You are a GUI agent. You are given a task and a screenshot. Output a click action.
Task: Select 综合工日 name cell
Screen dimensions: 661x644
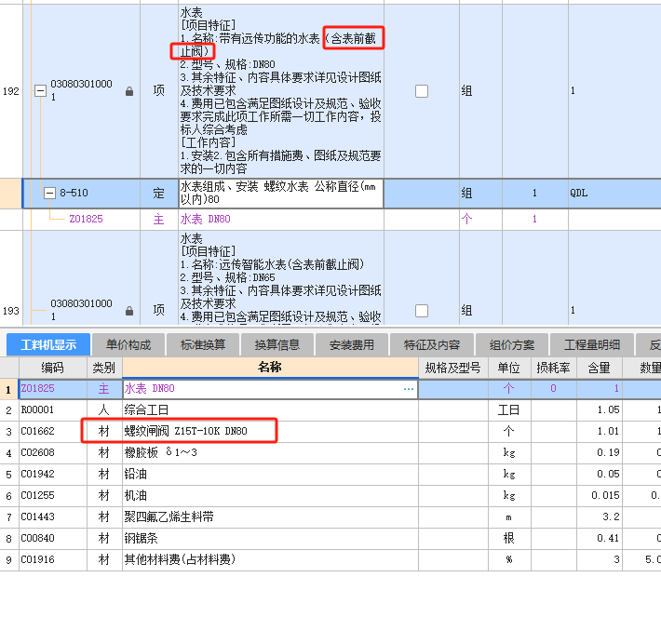270,410
